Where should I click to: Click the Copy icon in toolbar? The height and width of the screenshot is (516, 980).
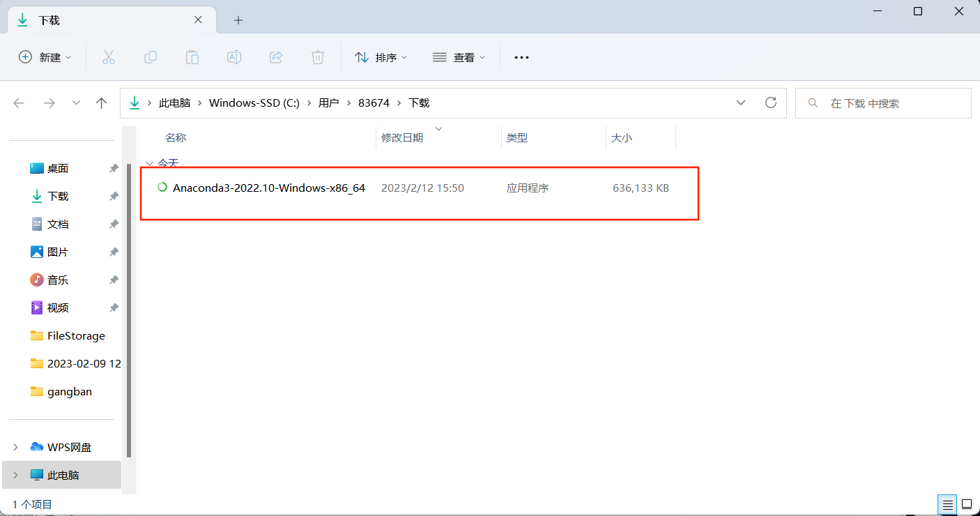(x=150, y=57)
